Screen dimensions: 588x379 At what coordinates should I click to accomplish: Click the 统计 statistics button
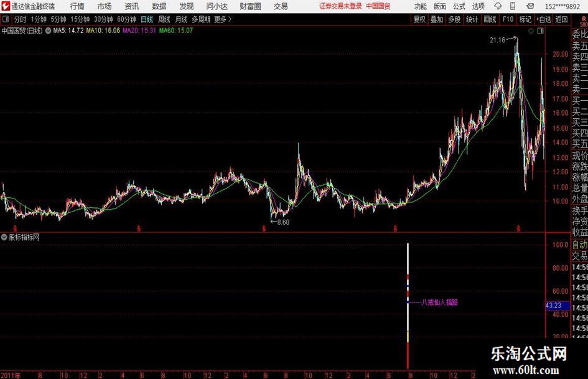point(472,19)
